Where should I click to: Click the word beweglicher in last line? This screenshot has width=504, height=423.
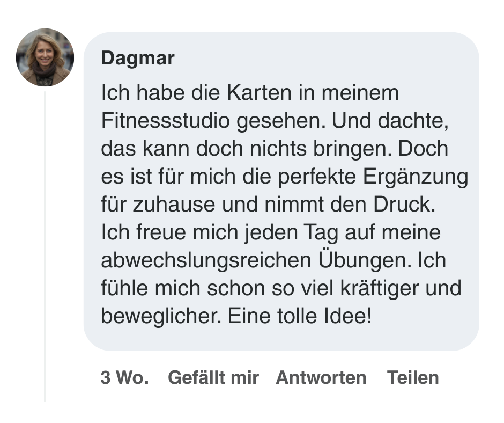pyautogui.click(x=161, y=317)
